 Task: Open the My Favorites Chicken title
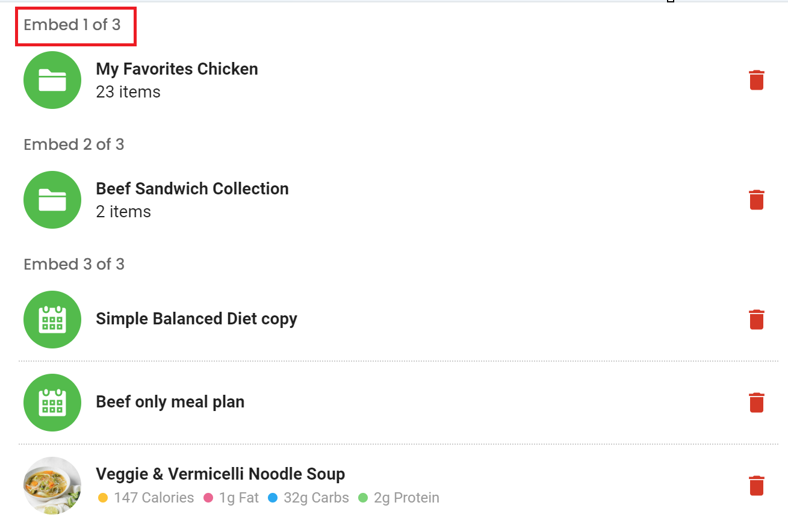(x=177, y=69)
